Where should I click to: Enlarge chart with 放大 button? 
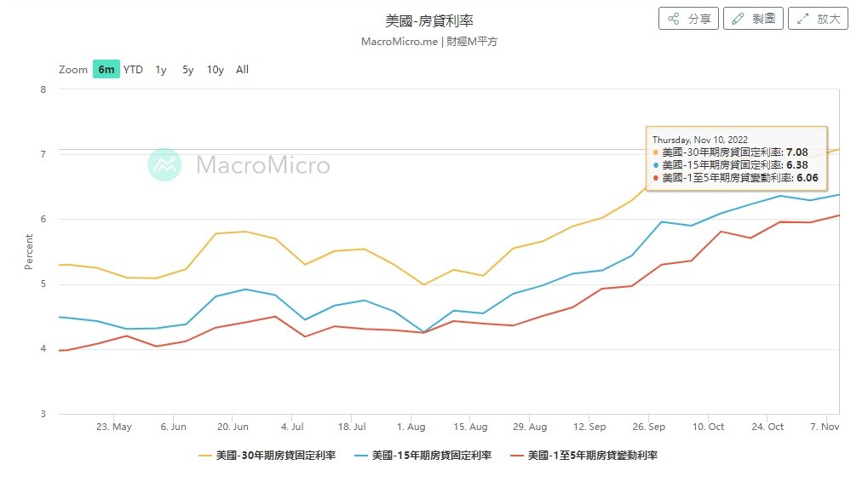819,19
